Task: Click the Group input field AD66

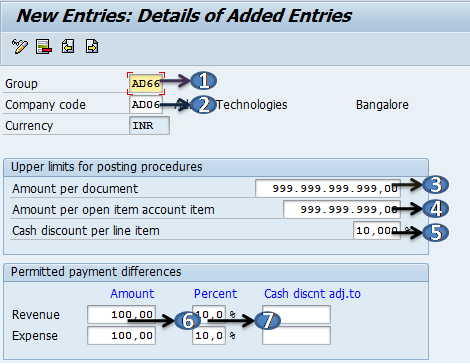Action: (146, 83)
